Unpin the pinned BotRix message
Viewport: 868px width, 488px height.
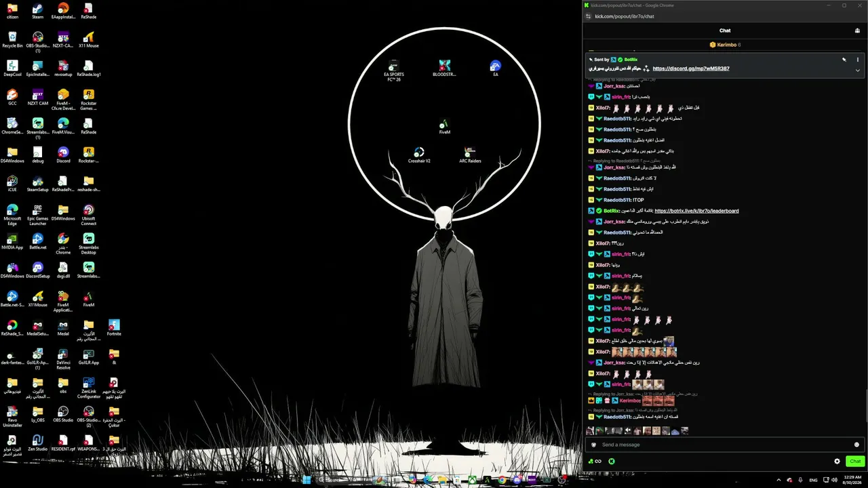(x=844, y=60)
